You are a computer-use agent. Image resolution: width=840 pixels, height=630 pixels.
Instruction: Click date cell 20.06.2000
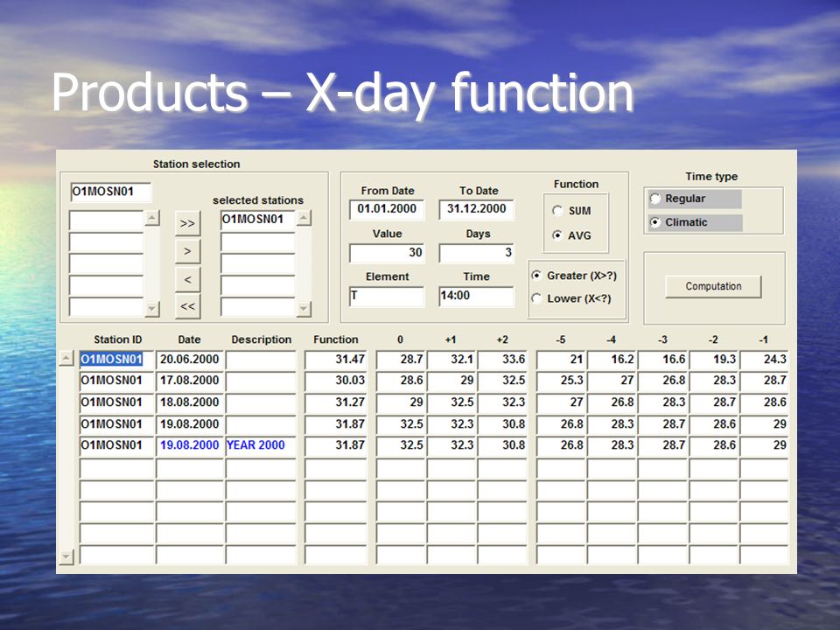(x=190, y=359)
